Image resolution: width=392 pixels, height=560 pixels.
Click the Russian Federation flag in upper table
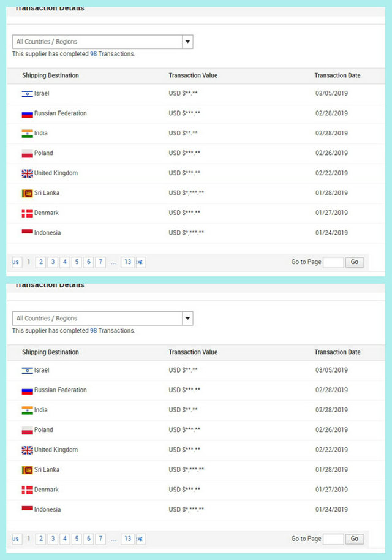click(x=27, y=114)
